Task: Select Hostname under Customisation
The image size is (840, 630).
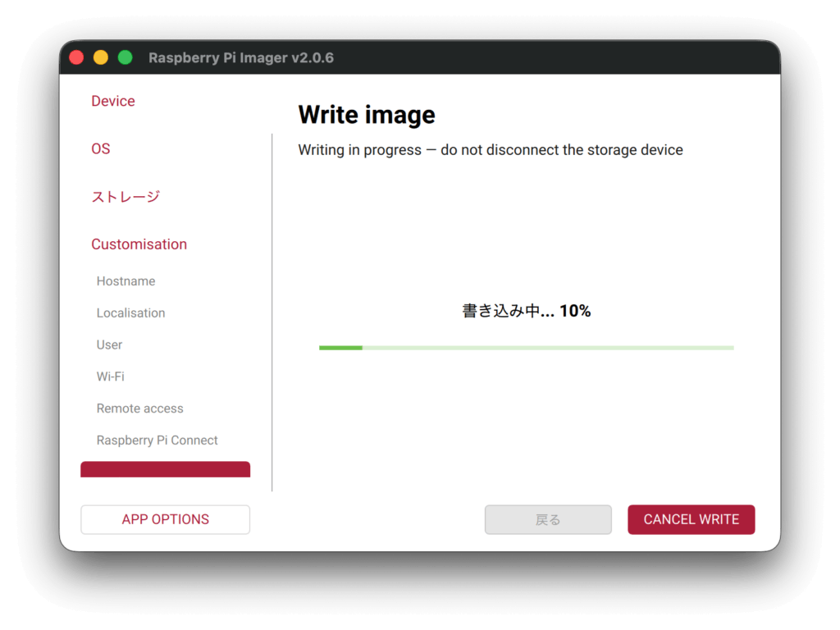Action: [126, 281]
